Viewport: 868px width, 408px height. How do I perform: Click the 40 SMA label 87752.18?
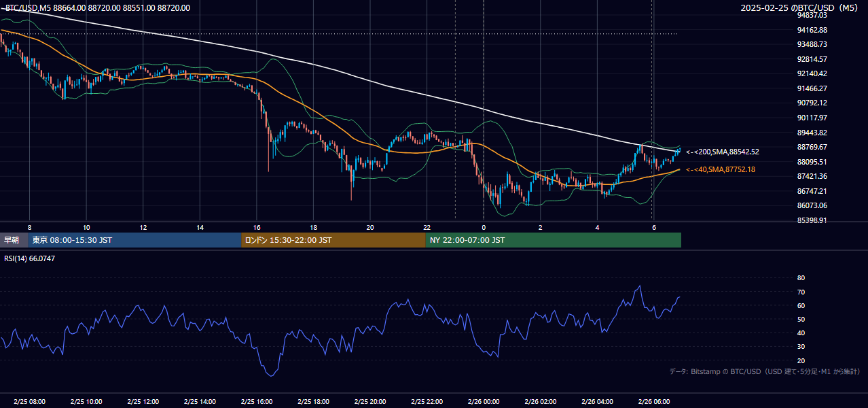[721, 169]
